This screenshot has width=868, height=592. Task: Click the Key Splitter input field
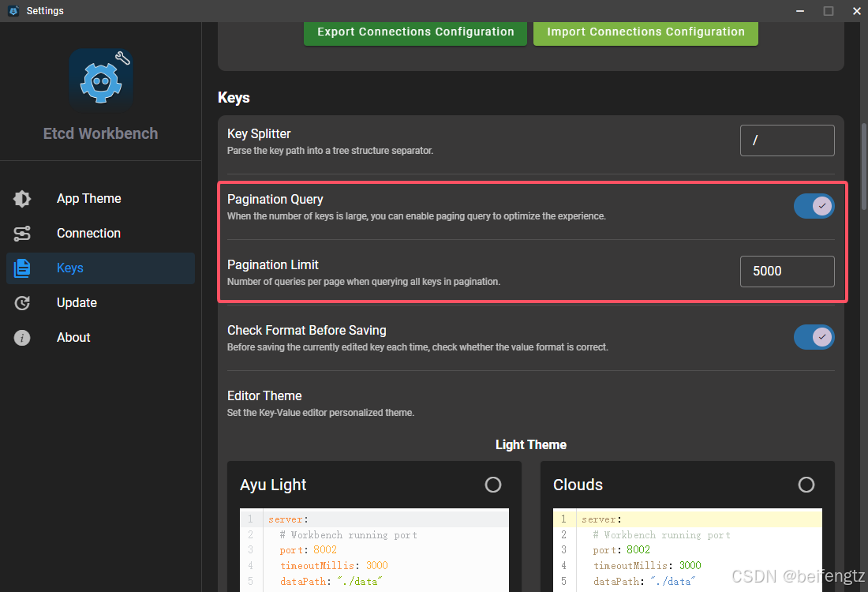(x=788, y=141)
